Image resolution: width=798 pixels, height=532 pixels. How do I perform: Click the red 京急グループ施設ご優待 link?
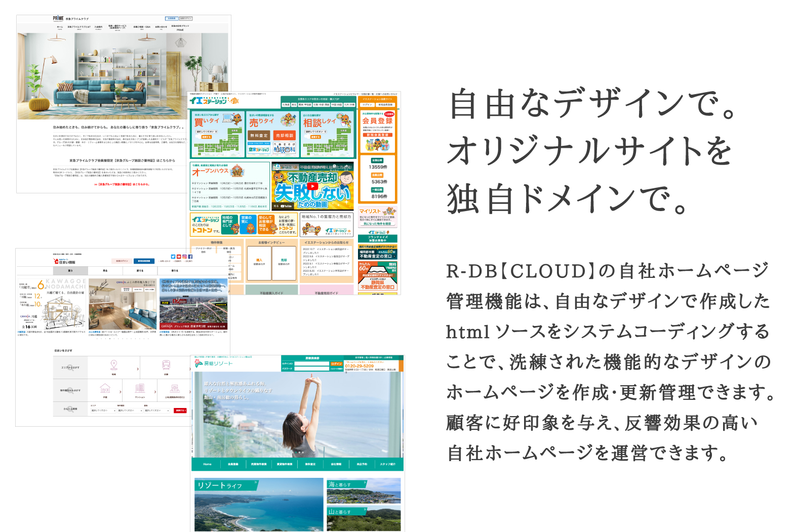(x=122, y=184)
